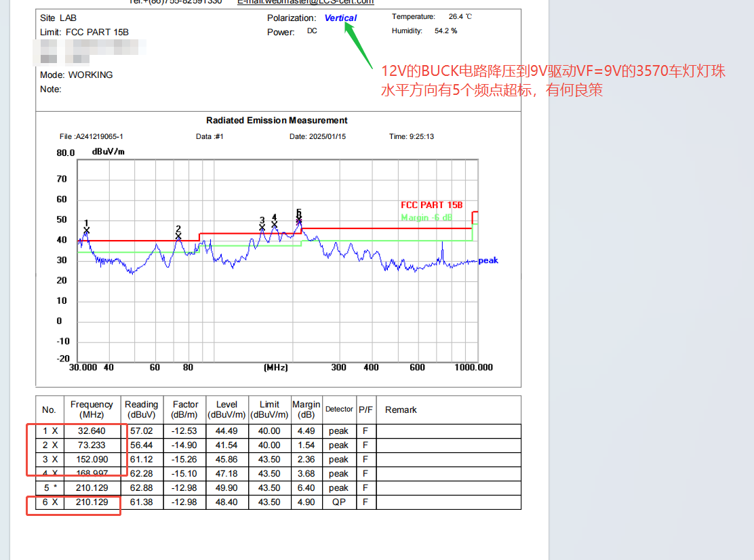754x560 pixels.
Task: Select factor cell "-15.10"
Action: point(184,474)
